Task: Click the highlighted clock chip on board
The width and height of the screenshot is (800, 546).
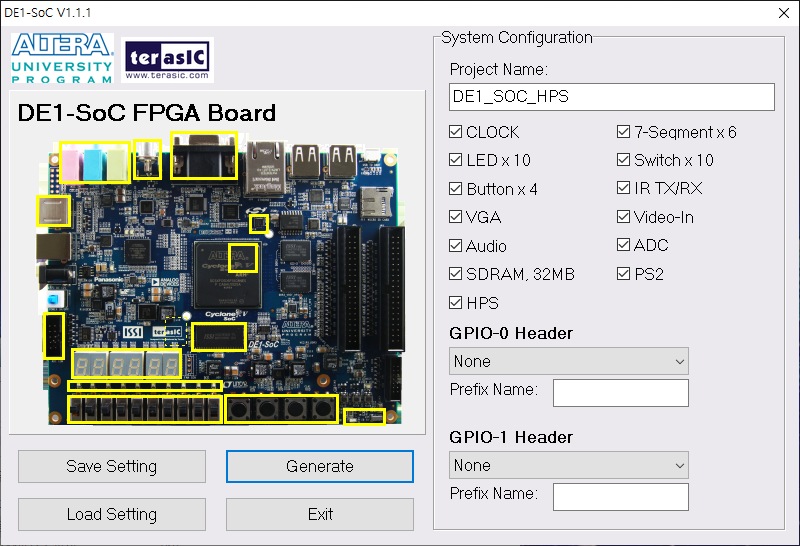Action: [x=259, y=224]
